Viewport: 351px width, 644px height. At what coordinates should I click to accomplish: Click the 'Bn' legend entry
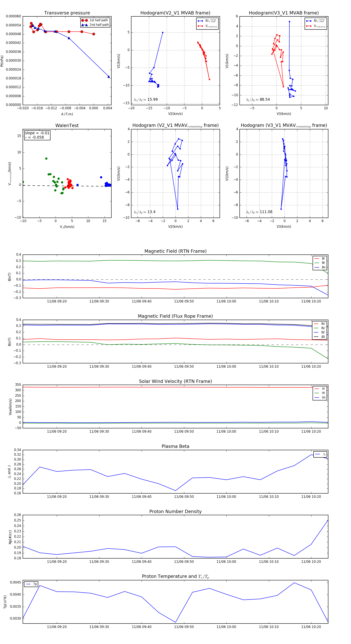pyautogui.click(x=320, y=267)
